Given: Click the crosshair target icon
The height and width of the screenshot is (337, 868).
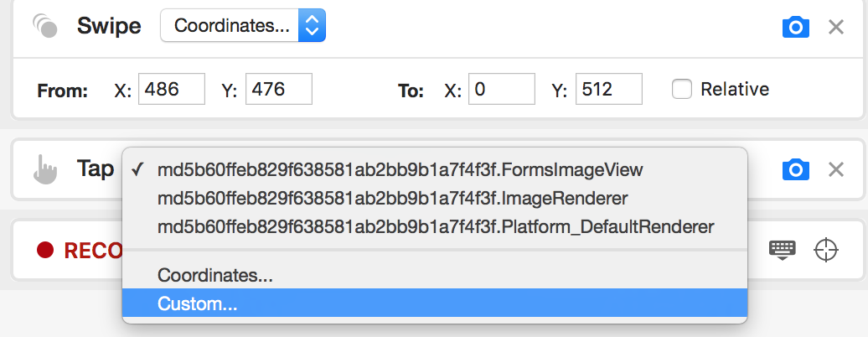Looking at the screenshot, I should 826,250.
